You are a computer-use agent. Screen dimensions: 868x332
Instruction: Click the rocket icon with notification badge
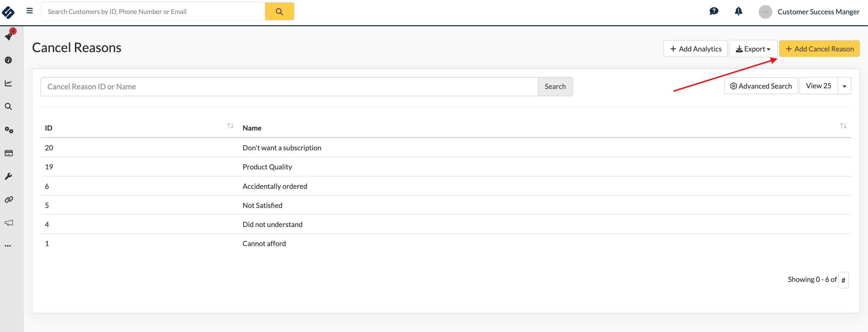point(9,36)
